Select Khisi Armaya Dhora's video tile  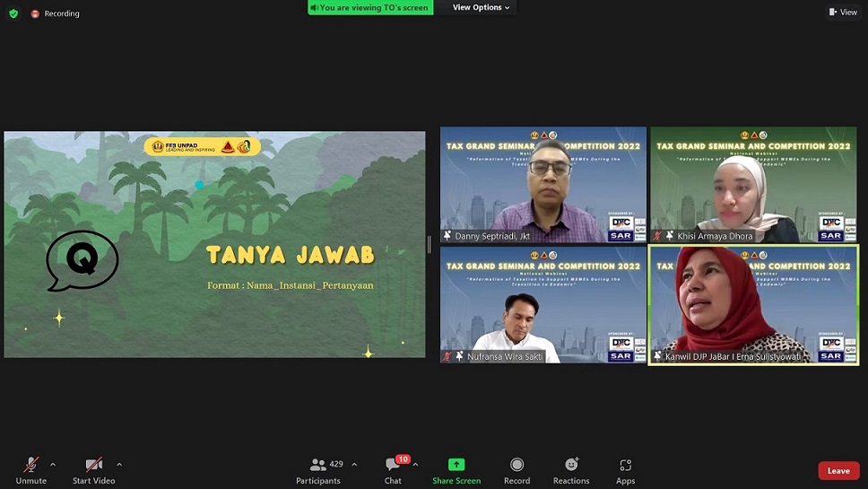(752, 184)
